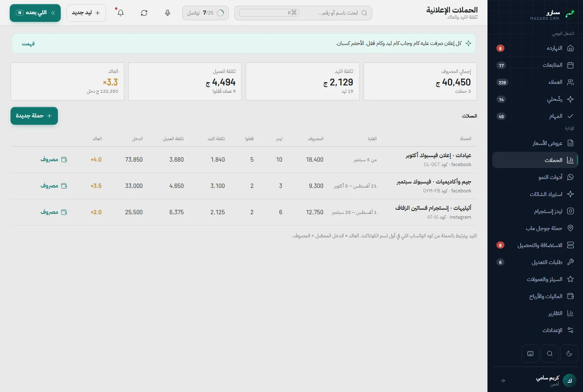The width and height of the screenshot is (583, 392).
Task: Click the اللي بعده button
Action: pos(35,13)
